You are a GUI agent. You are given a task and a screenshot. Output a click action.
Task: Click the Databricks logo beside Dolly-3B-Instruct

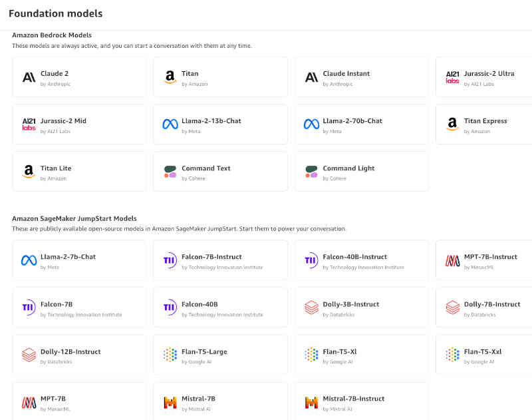311,308
